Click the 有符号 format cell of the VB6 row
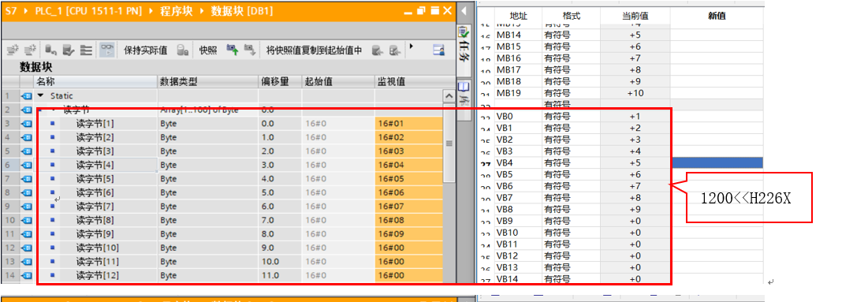This screenshot has width=868, height=302. [x=572, y=185]
